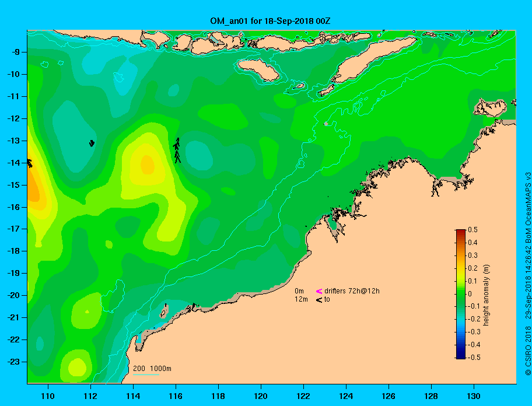Click the longitude axis label '118'
The width and height of the screenshot is (532, 406).
pyautogui.click(x=218, y=396)
